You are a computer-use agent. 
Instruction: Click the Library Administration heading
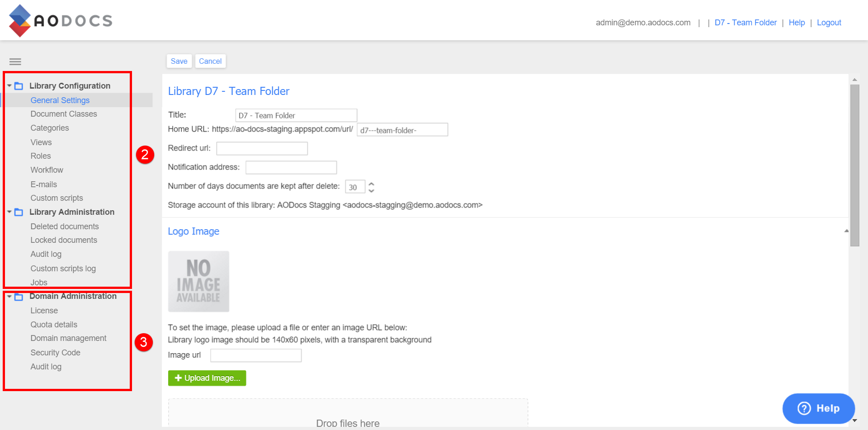[72, 212]
